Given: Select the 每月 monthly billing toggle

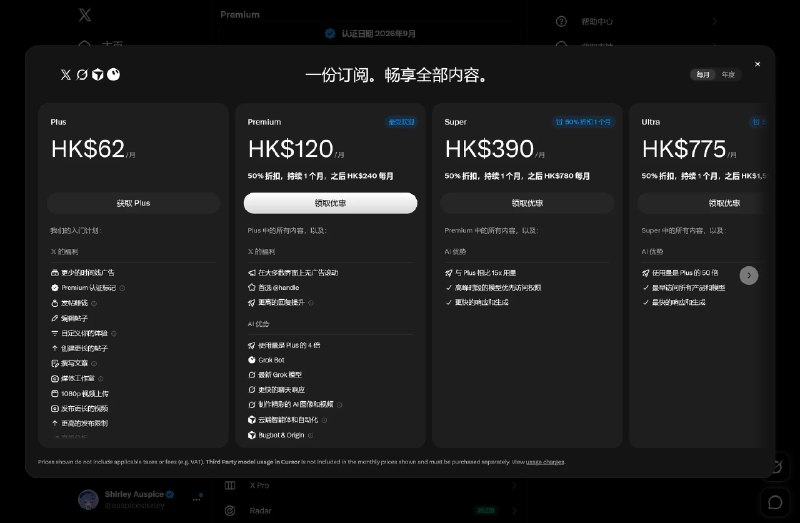Looking at the screenshot, I should [x=703, y=74].
